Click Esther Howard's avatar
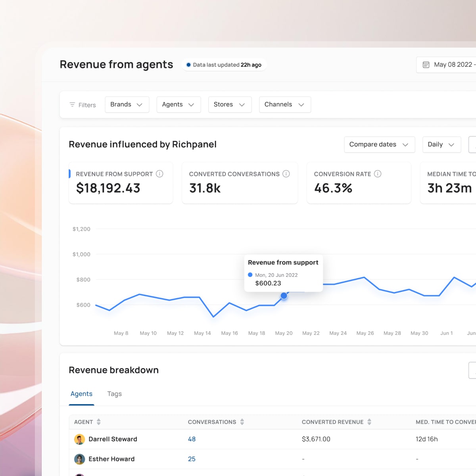 click(79, 459)
